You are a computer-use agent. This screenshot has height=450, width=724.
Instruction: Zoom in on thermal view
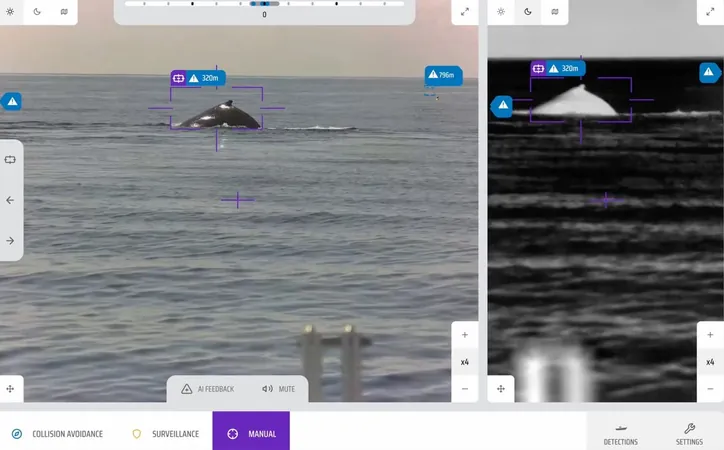(710, 335)
